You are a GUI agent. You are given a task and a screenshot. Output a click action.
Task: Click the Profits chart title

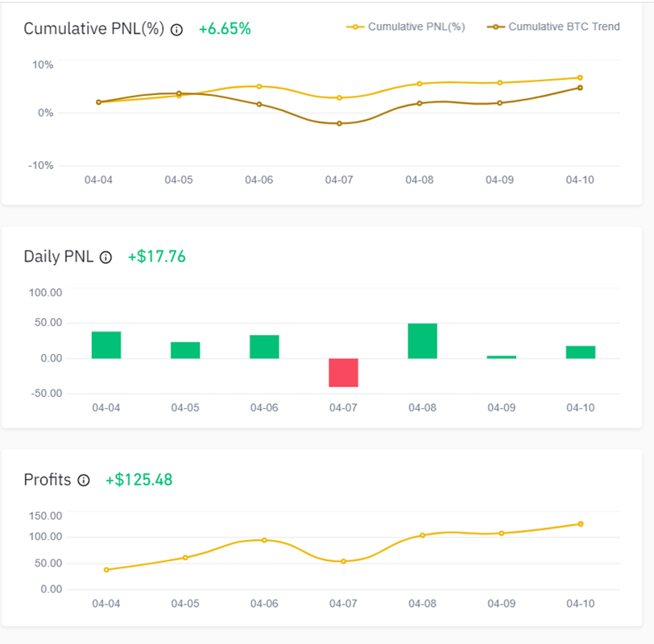coord(48,480)
